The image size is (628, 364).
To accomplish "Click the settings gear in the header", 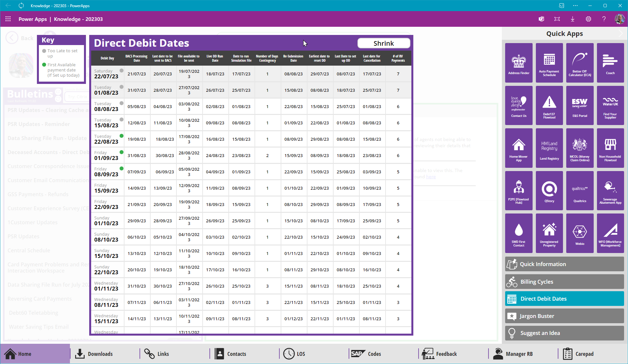I will 588,19.
